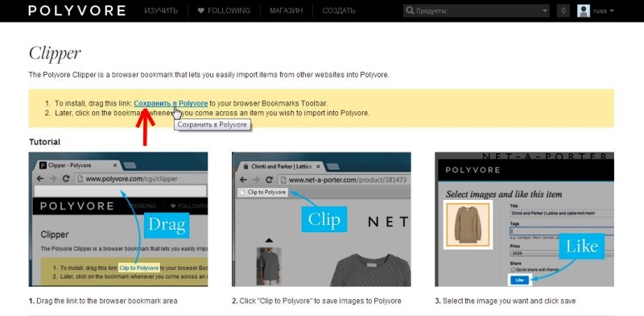Toggle the Quick share with friends checkbox
Screen dimensions: 644x316
pos(514,269)
